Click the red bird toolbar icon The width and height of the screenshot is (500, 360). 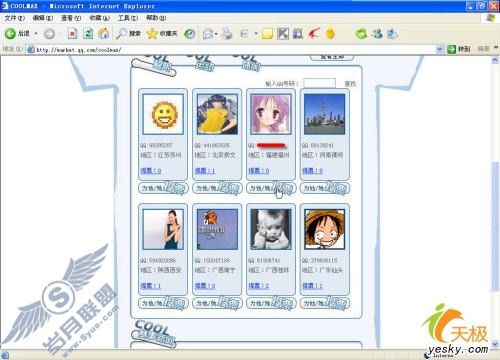pyautogui.click(x=313, y=33)
